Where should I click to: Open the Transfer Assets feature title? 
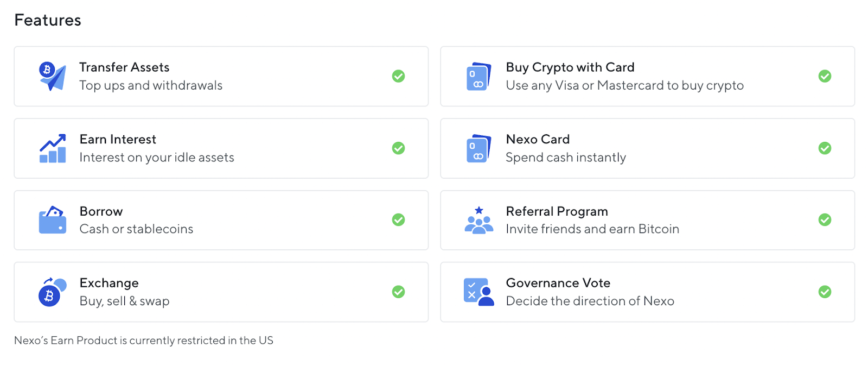tap(124, 67)
